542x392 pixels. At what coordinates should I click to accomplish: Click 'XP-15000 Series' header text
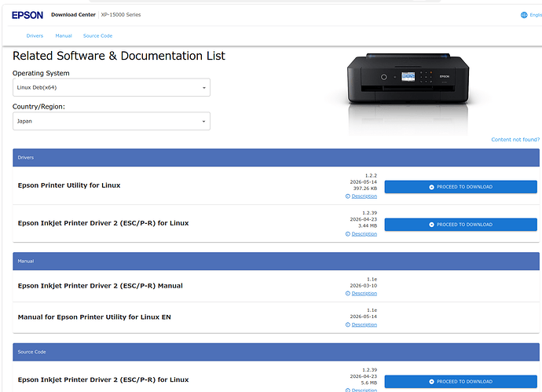point(121,14)
